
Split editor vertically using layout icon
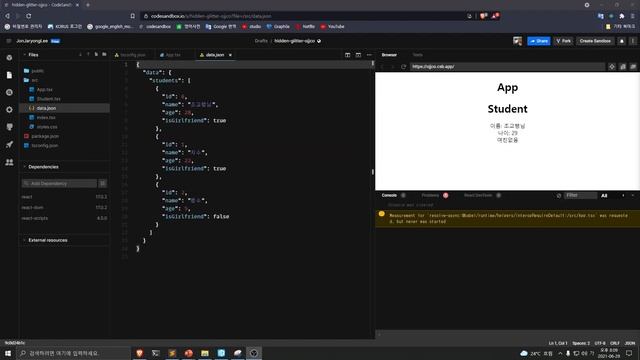tap(347, 55)
